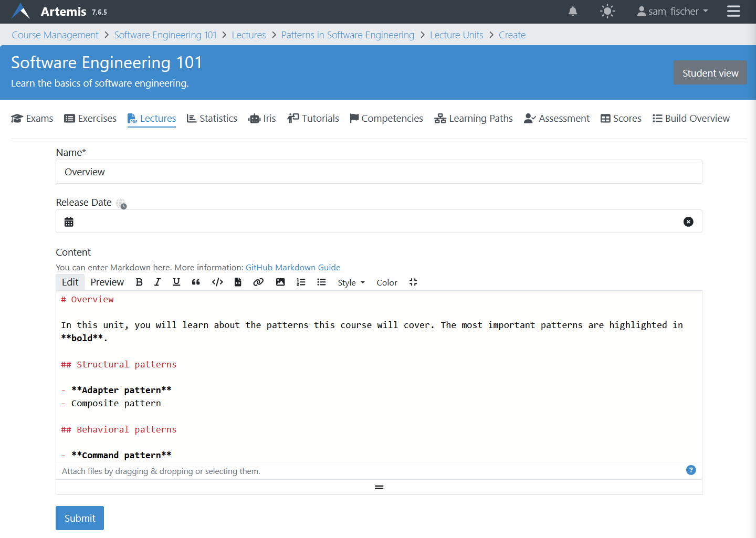Open the notifications bell

[x=572, y=11]
